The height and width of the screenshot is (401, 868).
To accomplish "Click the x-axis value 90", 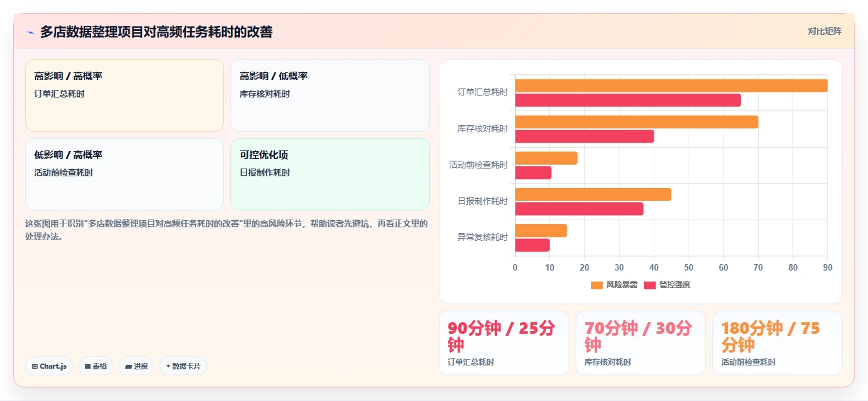I will 827,267.
